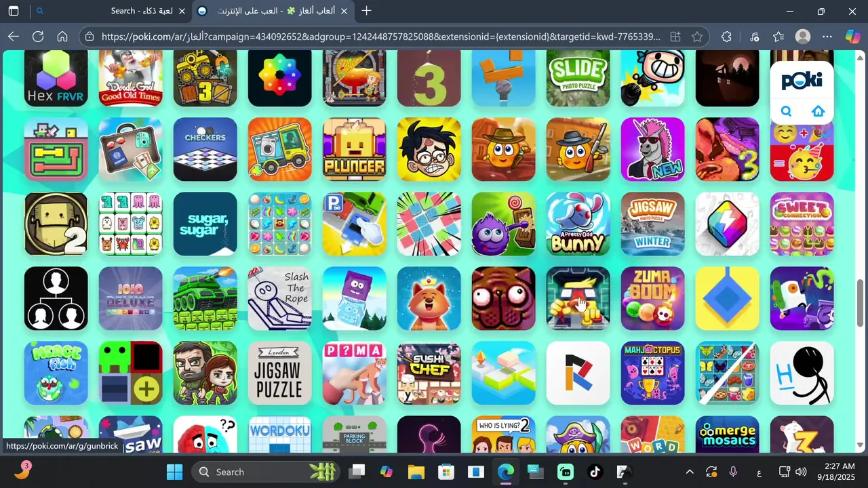Close the ألعاب ألغاز Poki tab
Image resolution: width=868 pixels, height=488 pixels.
344,11
